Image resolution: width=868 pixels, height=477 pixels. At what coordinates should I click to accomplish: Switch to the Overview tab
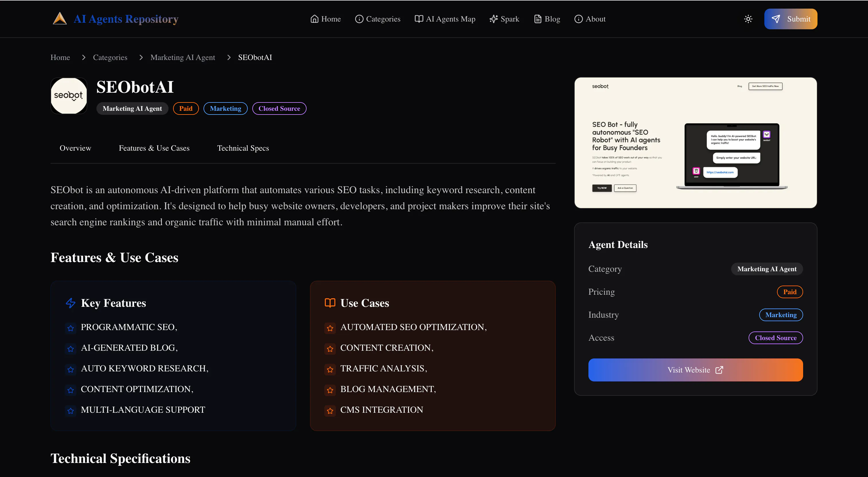(x=75, y=148)
